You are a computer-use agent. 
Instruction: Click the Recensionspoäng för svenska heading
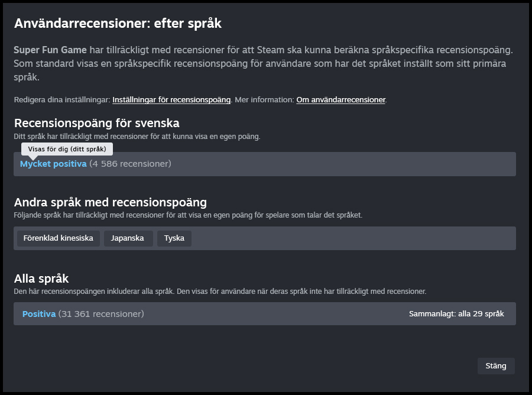[96, 123]
